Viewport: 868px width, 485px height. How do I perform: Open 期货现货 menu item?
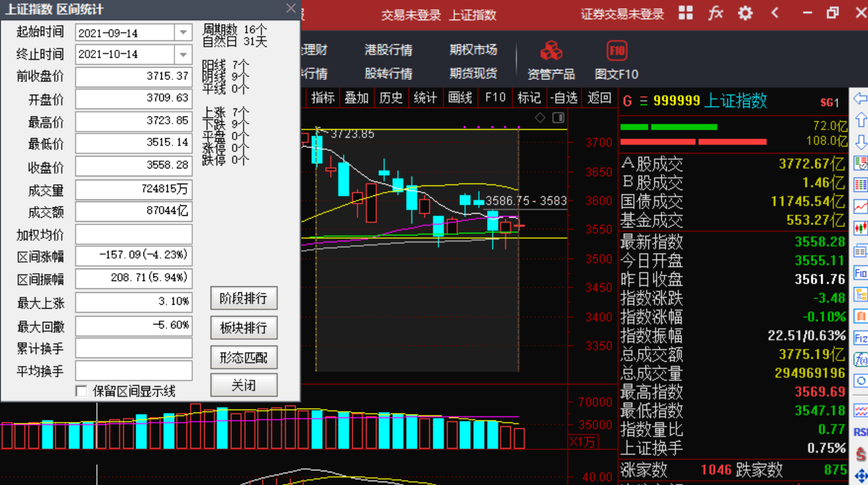[x=473, y=74]
